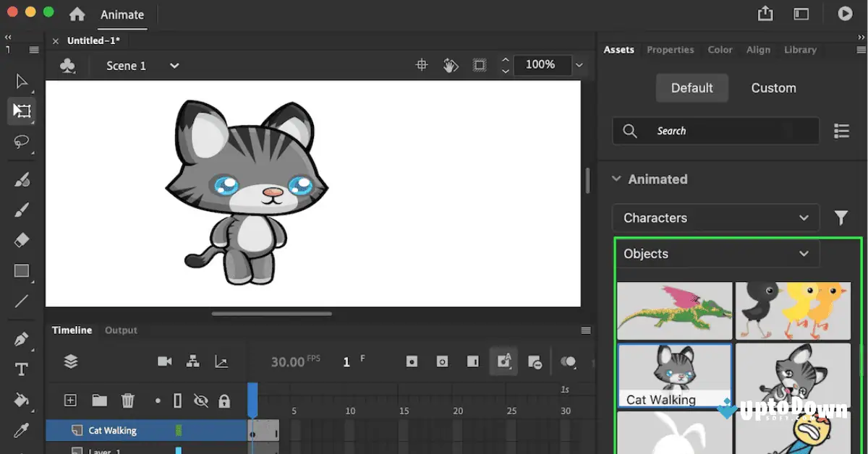
Task: Delete the selected layer with the trash icon
Action: tap(128, 400)
